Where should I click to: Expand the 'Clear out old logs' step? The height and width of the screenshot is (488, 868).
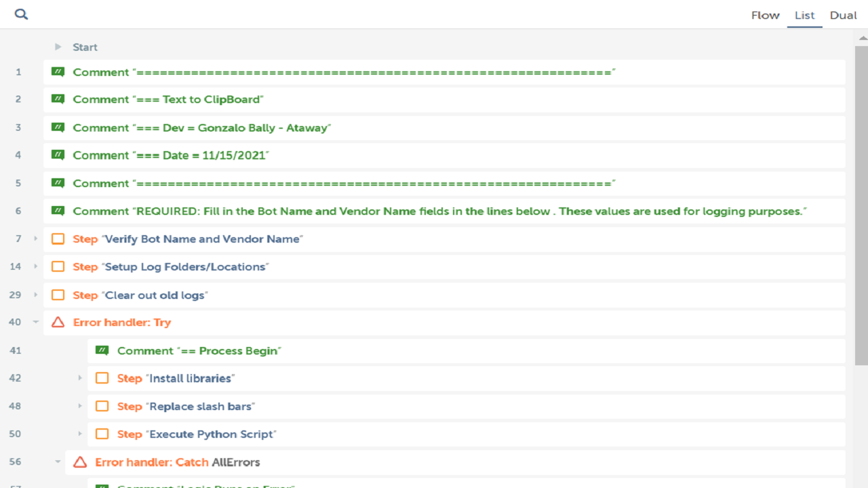36,295
